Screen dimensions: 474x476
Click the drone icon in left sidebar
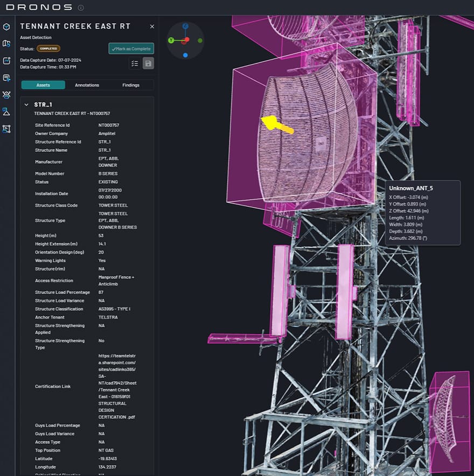6,95
